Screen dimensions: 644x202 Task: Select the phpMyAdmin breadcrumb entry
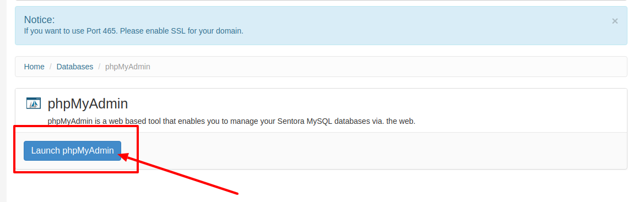pos(128,67)
